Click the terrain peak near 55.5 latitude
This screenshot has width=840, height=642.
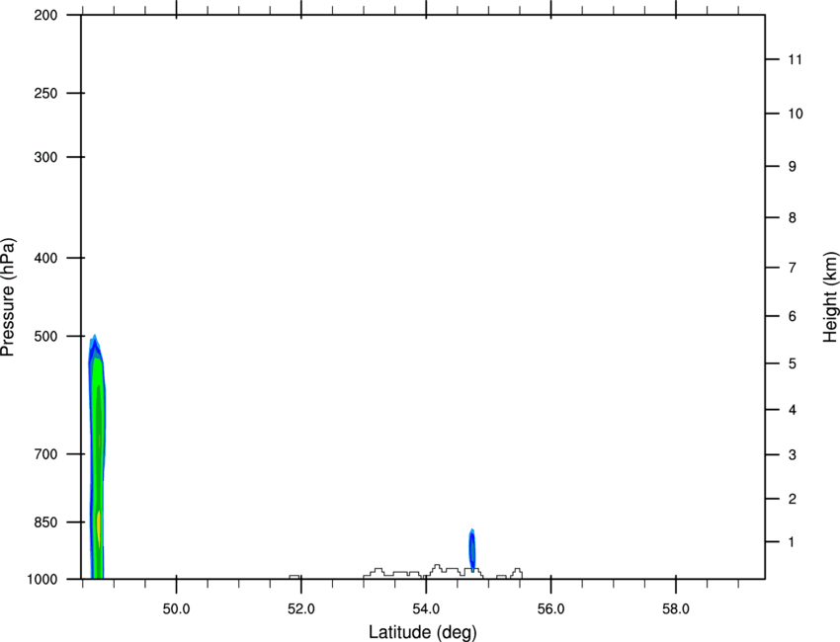pos(517,573)
